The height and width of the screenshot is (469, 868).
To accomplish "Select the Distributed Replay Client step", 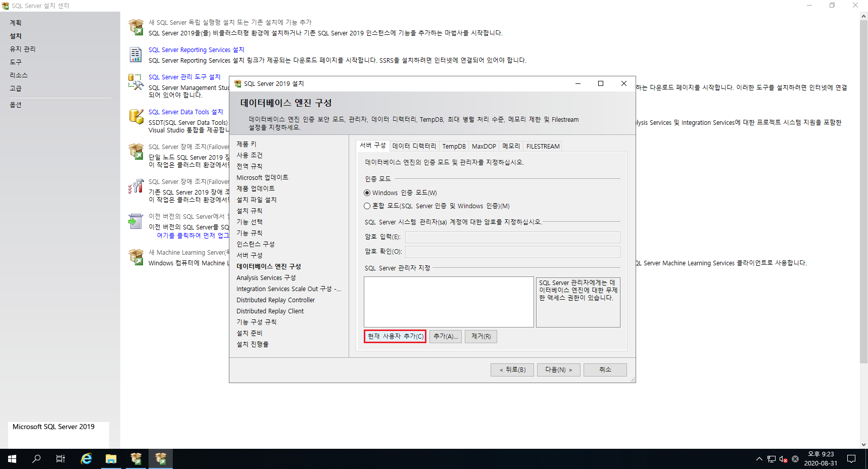I will click(x=270, y=311).
